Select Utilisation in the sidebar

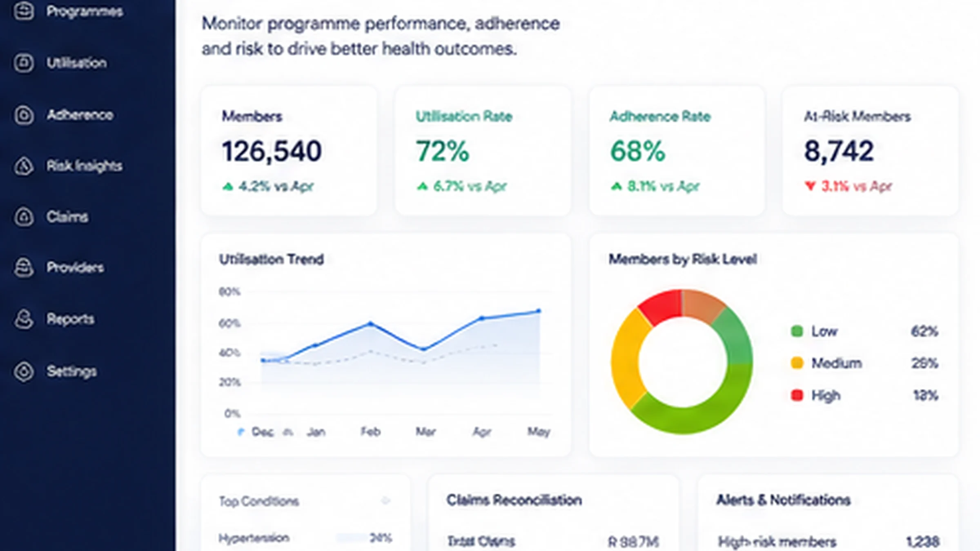[x=77, y=63]
